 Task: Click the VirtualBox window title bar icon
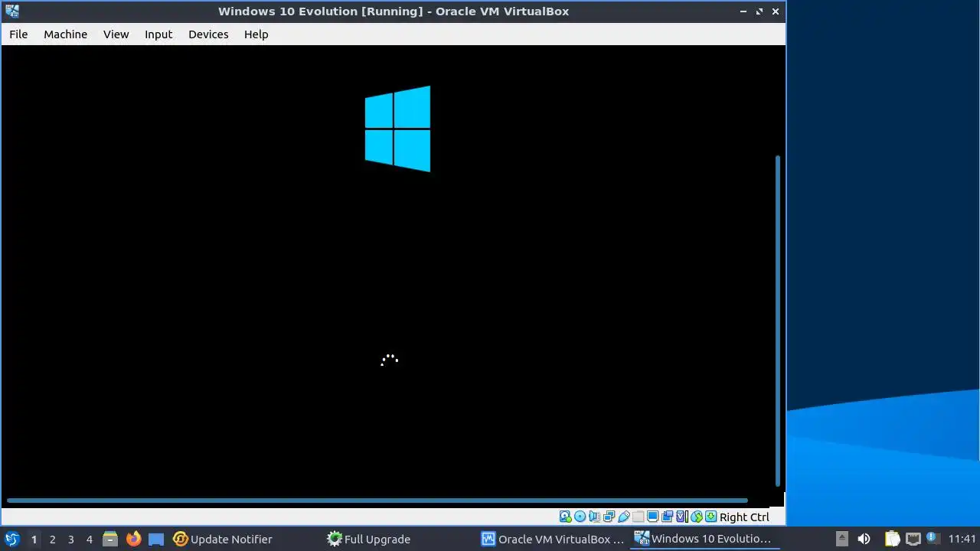(x=11, y=11)
